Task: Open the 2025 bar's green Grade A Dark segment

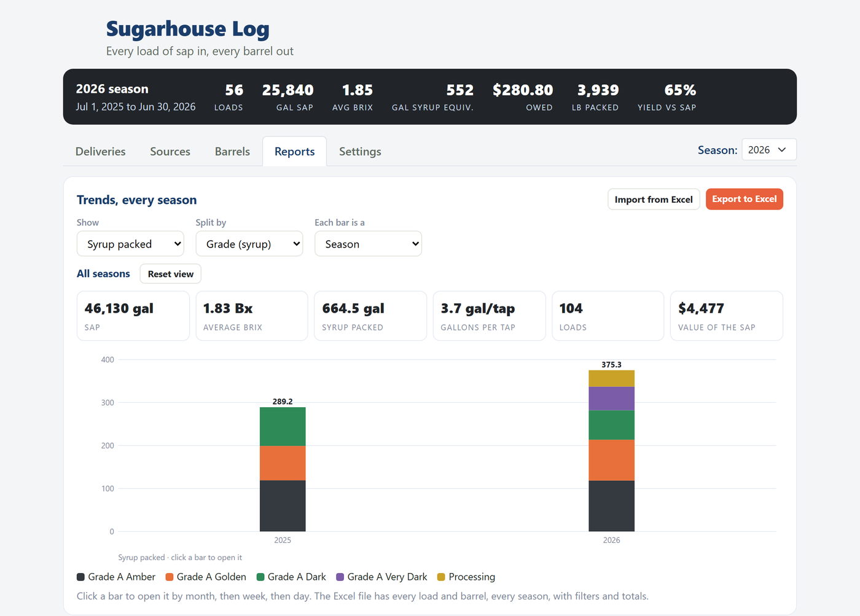Action: pyautogui.click(x=283, y=427)
